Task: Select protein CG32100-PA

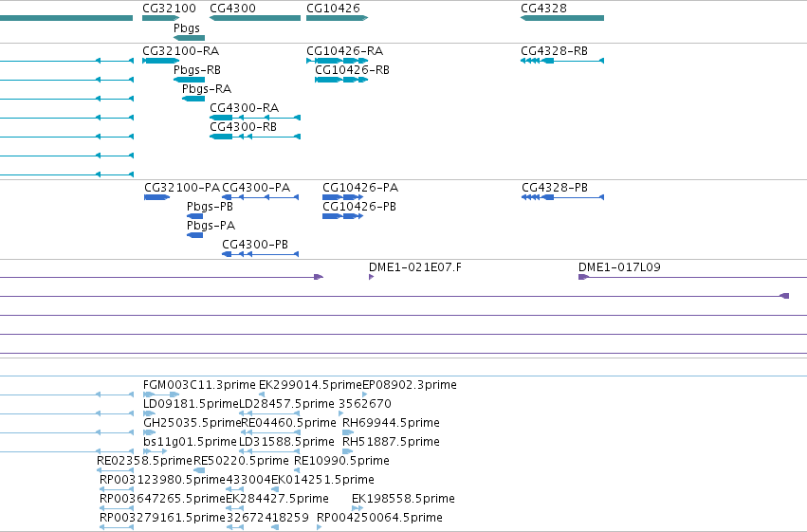Action: click(x=157, y=197)
